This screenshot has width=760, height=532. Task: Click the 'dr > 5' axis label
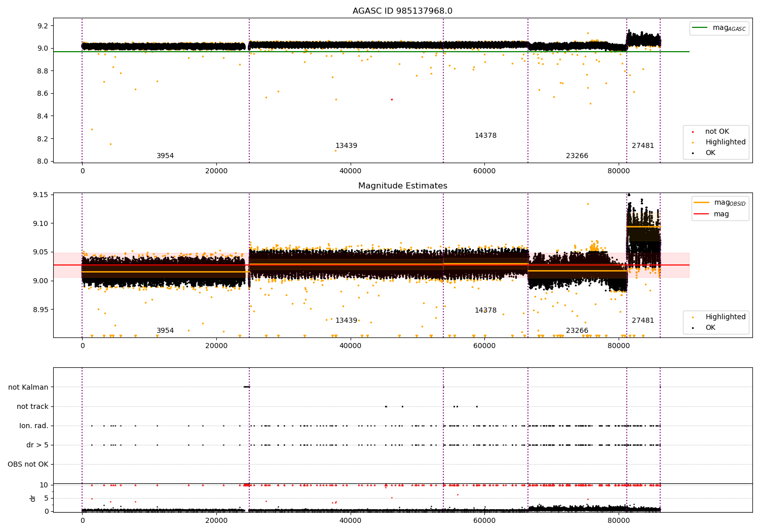[x=37, y=445]
